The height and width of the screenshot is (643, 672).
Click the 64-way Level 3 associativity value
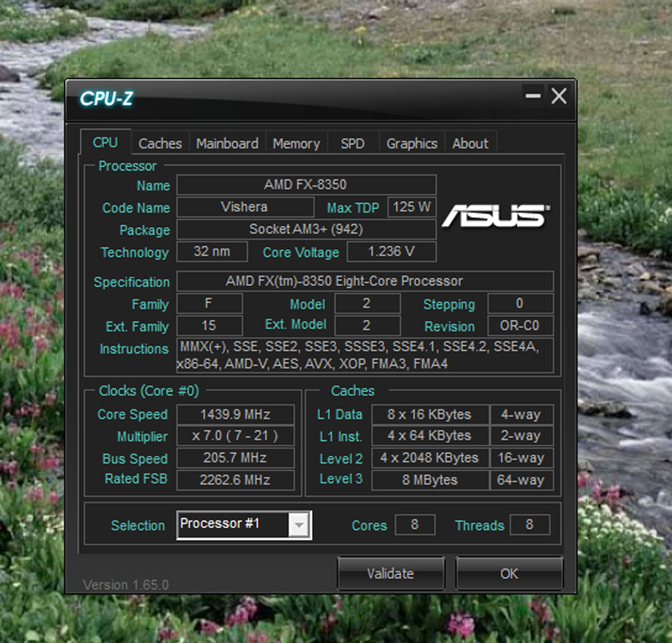coord(522,480)
